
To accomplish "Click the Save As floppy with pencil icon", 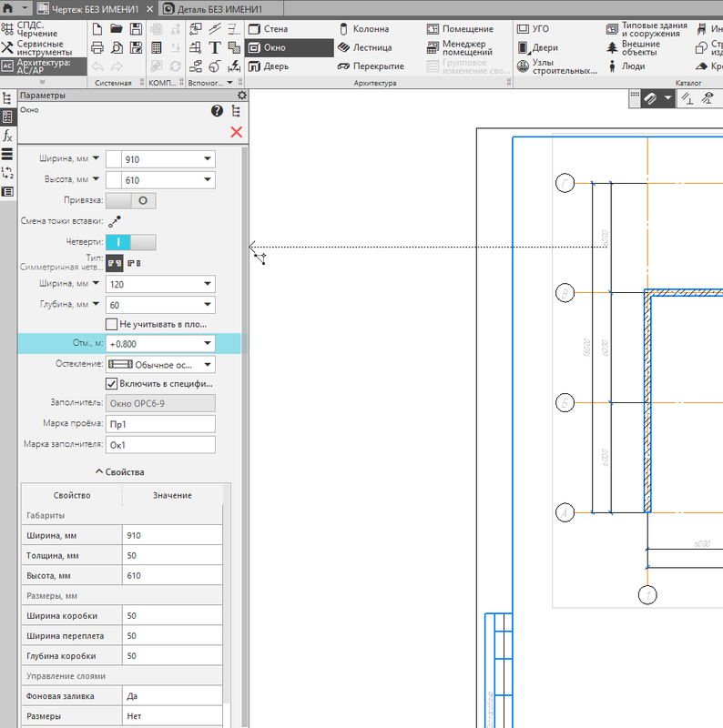I will click(x=136, y=48).
